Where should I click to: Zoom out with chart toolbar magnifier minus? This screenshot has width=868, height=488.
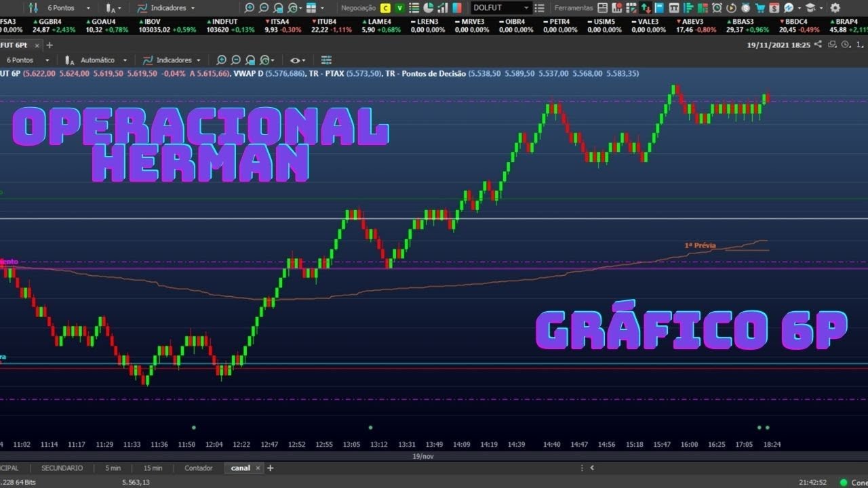pyautogui.click(x=236, y=60)
